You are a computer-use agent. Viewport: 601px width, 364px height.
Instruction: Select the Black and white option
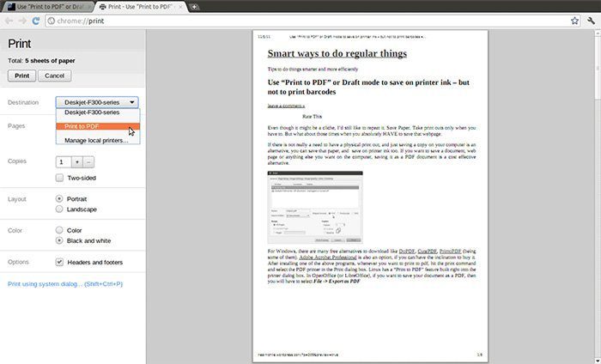(59, 240)
